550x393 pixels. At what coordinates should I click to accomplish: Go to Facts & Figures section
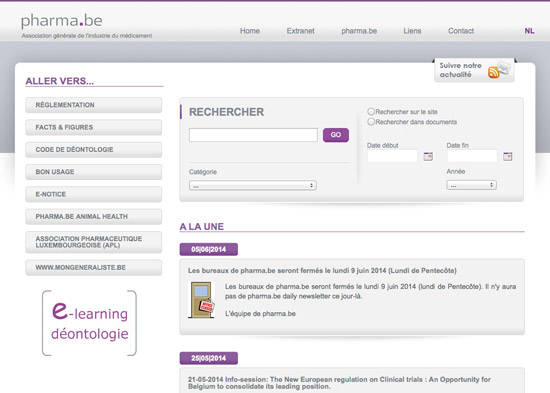pos(94,127)
